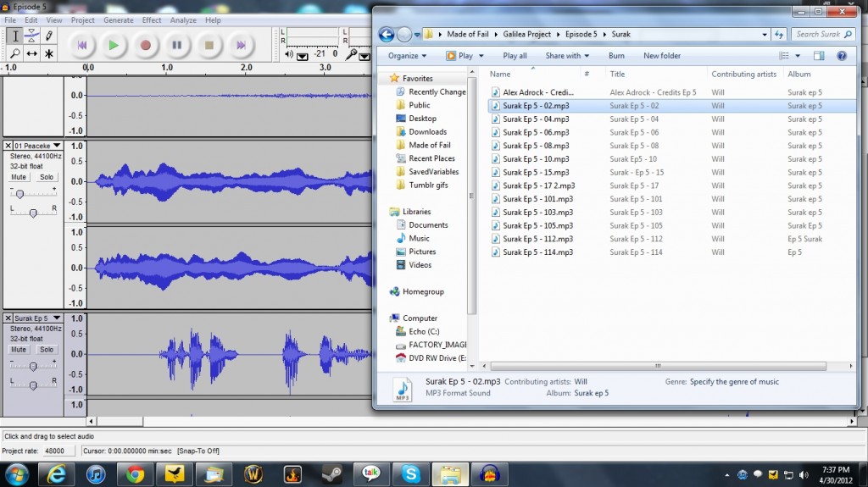
Task: Click the gain slider on Surak Ep 5 track
Action: click(x=33, y=367)
